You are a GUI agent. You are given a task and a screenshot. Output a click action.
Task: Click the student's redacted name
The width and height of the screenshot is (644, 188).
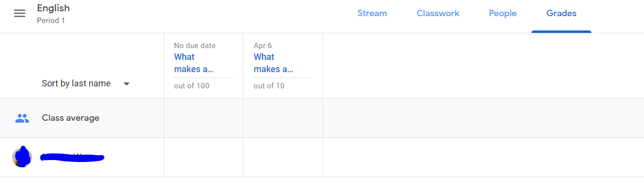point(72,158)
